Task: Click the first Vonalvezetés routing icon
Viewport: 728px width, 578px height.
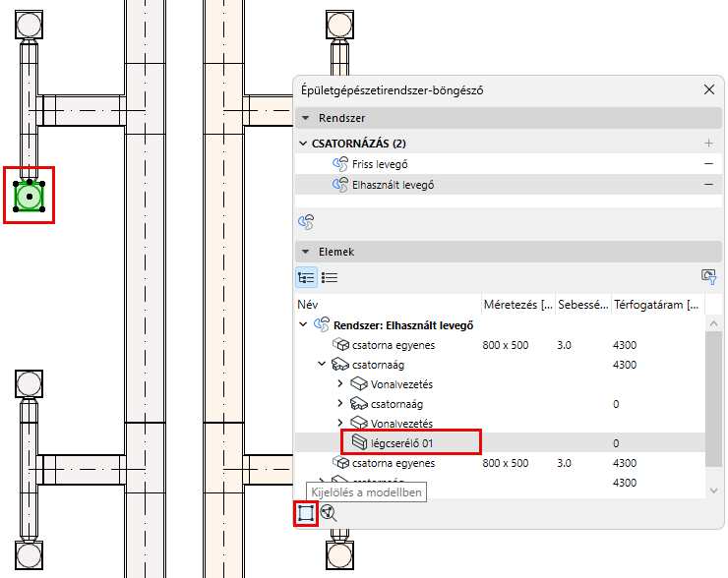Action: click(x=359, y=383)
